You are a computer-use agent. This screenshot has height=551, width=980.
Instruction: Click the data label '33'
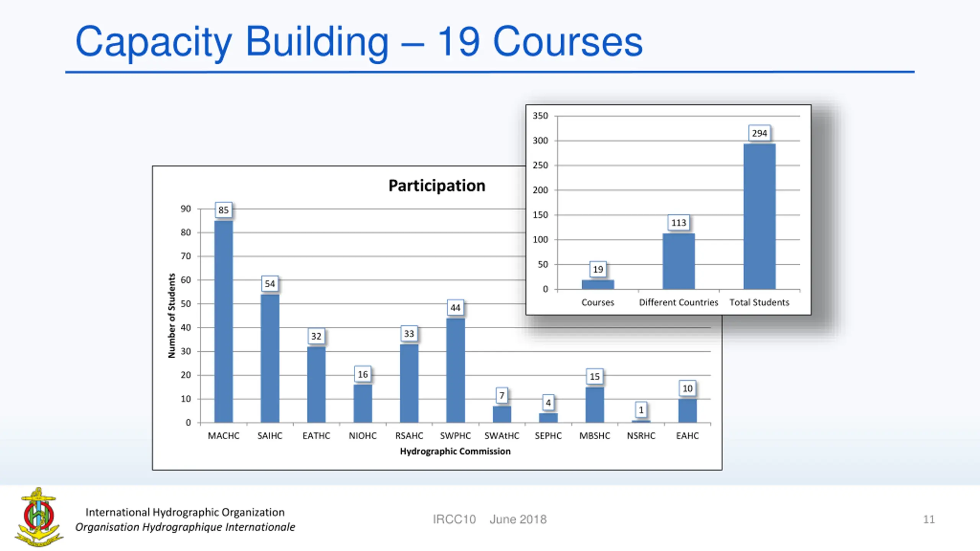point(409,334)
